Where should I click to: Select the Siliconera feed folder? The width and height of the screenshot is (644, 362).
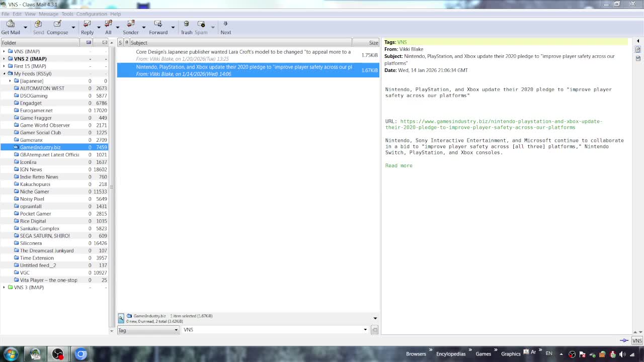(x=31, y=243)
